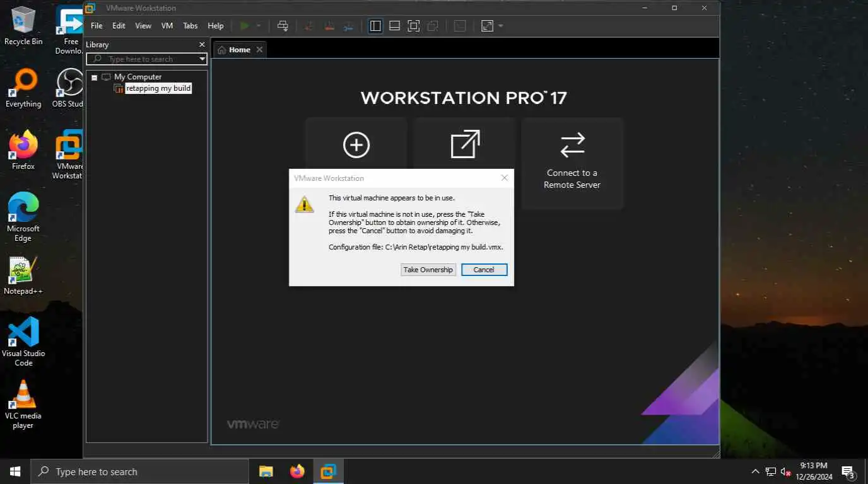Open the Stretch Guest dropdown arrow
The image size is (868, 484).
501,26
